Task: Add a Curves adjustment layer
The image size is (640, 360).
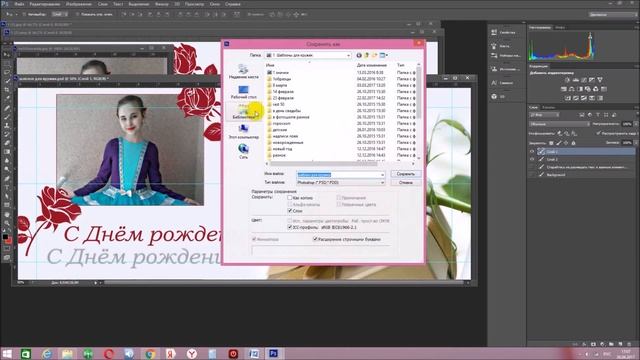Action: [x=584, y=80]
